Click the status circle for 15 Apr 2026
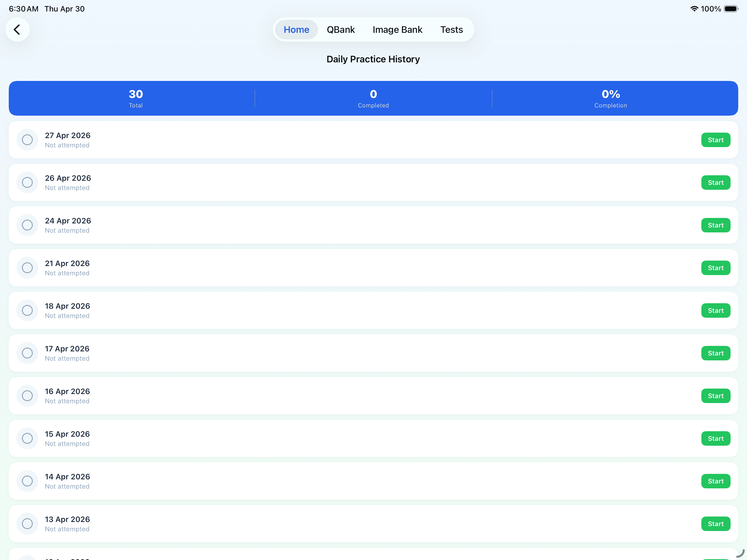The image size is (747, 560). click(27, 438)
